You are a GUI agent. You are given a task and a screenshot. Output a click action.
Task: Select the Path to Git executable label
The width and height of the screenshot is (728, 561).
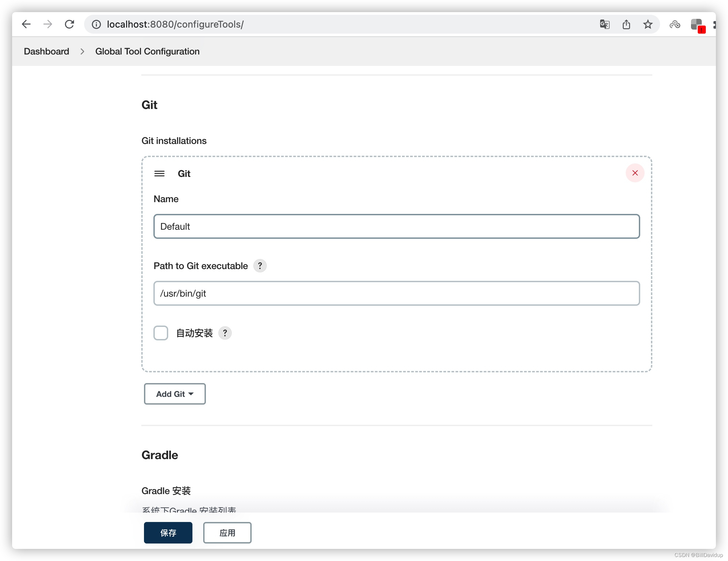(201, 266)
